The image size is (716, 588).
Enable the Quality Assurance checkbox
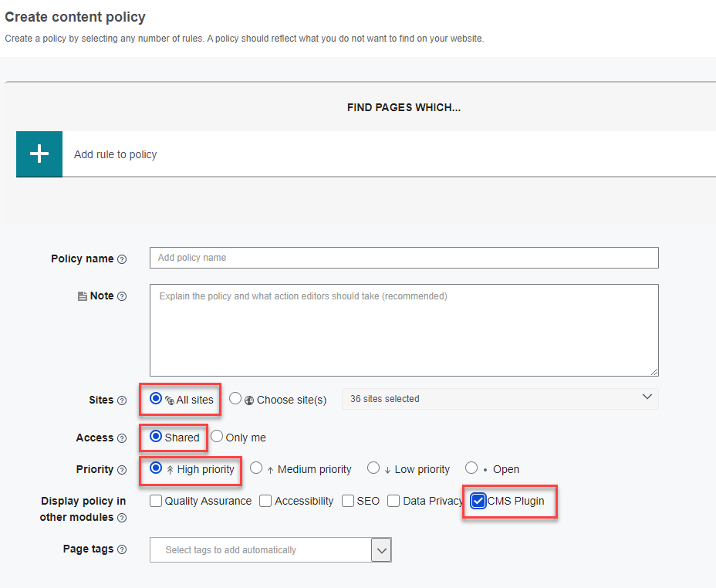[x=157, y=501]
